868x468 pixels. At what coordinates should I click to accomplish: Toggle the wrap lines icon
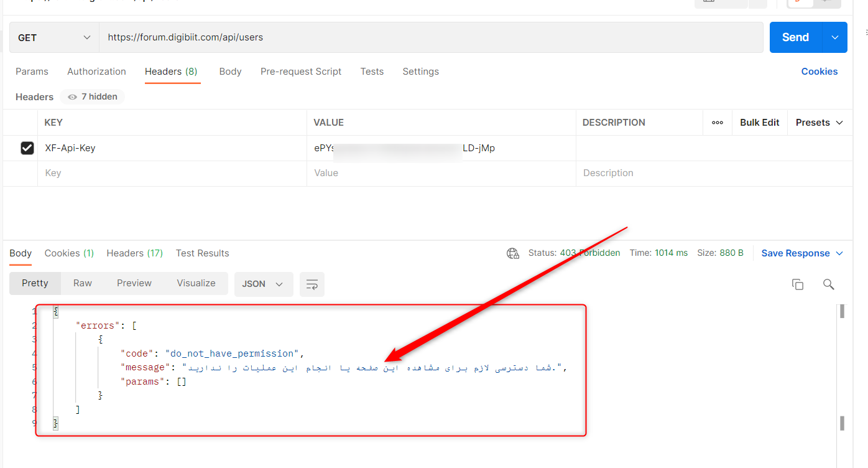(x=312, y=284)
